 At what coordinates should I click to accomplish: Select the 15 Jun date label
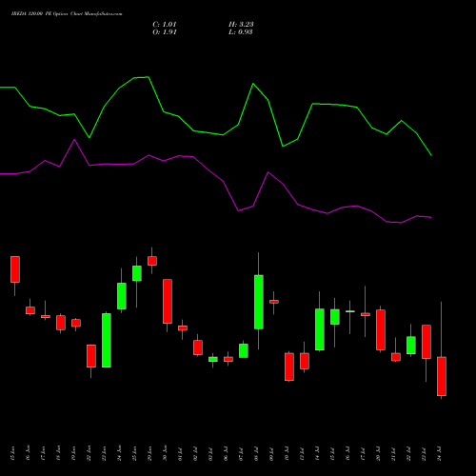click(x=12, y=453)
